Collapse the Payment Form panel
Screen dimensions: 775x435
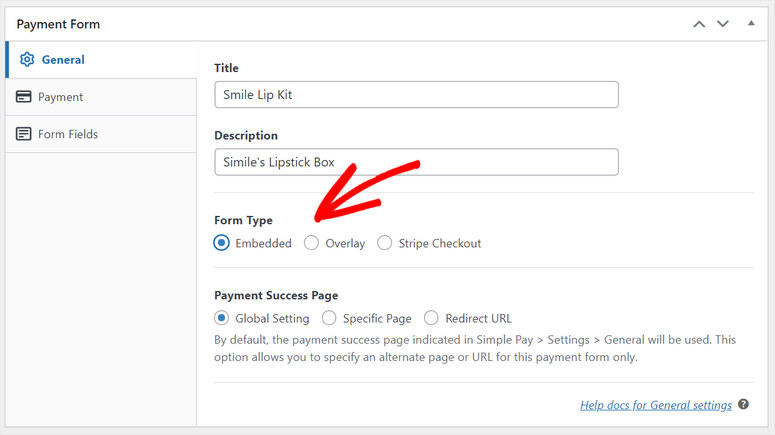[751, 23]
